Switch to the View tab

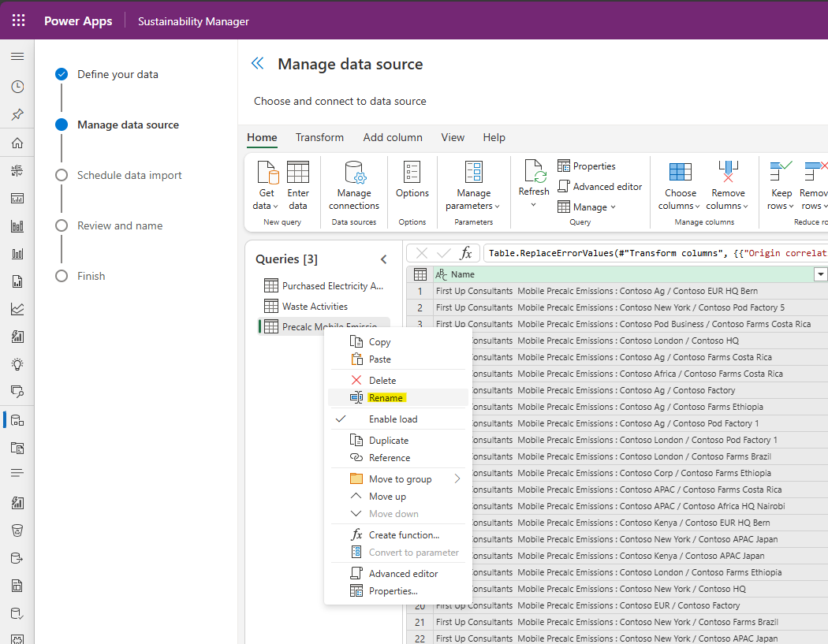453,137
